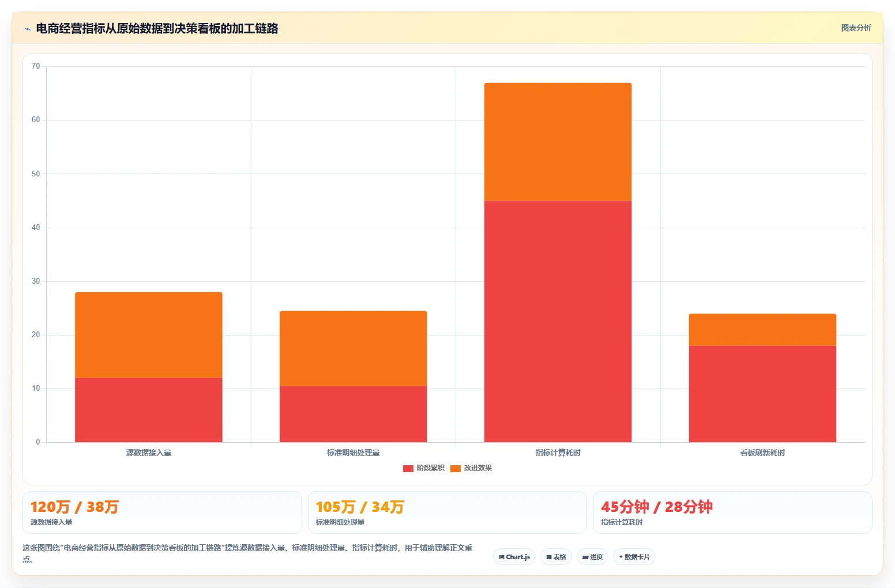Select the Chart.js tag
Image resolution: width=895 pixels, height=588 pixels.
514,557
